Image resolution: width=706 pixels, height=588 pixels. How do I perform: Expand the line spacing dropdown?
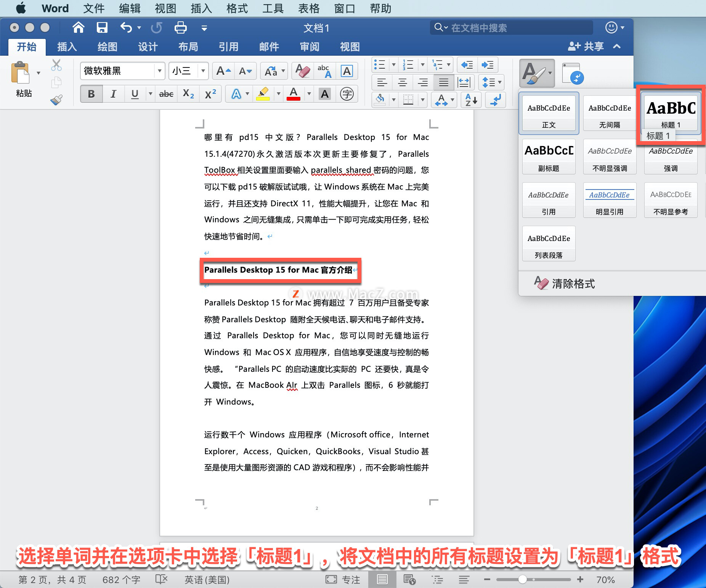pyautogui.click(x=500, y=82)
